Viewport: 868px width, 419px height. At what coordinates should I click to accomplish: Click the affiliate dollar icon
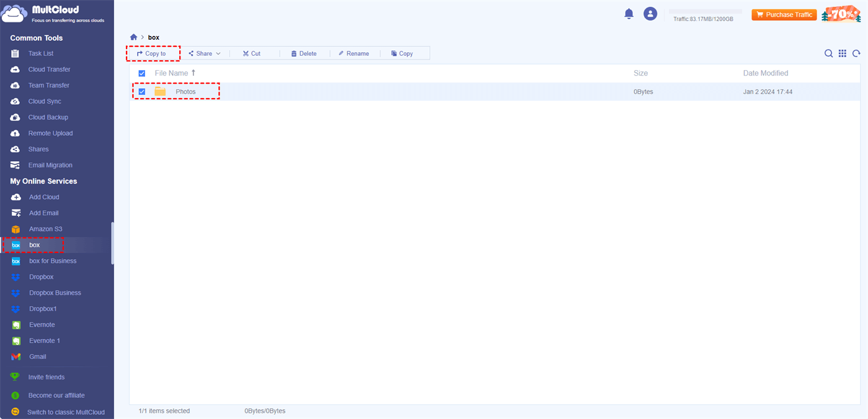click(x=15, y=395)
